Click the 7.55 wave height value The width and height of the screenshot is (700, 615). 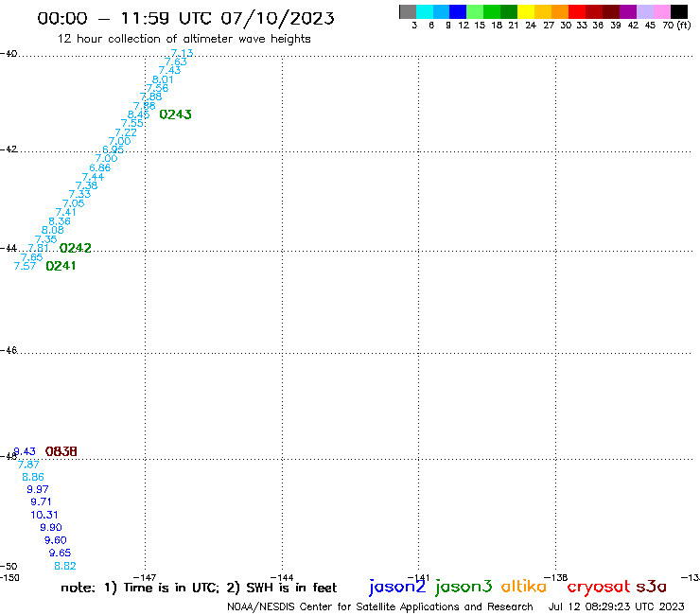tap(132, 123)
